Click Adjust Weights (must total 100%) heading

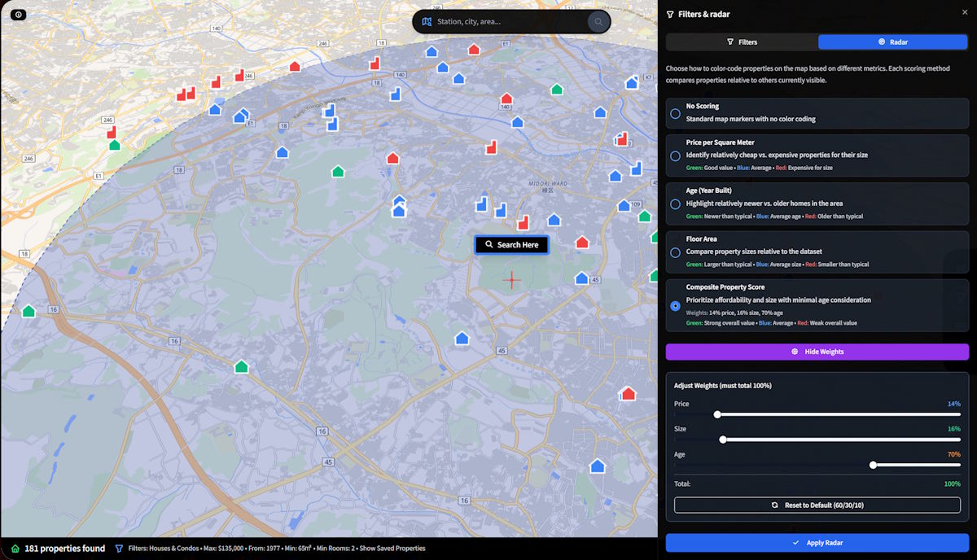pyautogui.click(x=723, y=386)
